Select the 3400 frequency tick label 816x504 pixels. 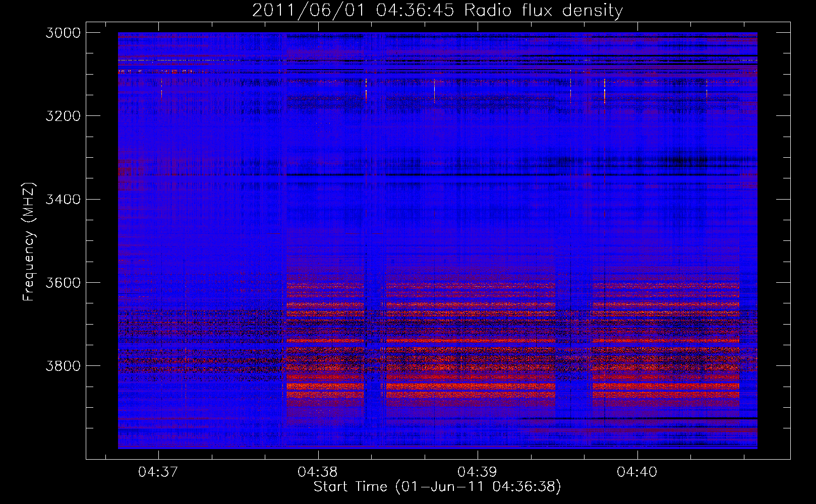(63, 200)
